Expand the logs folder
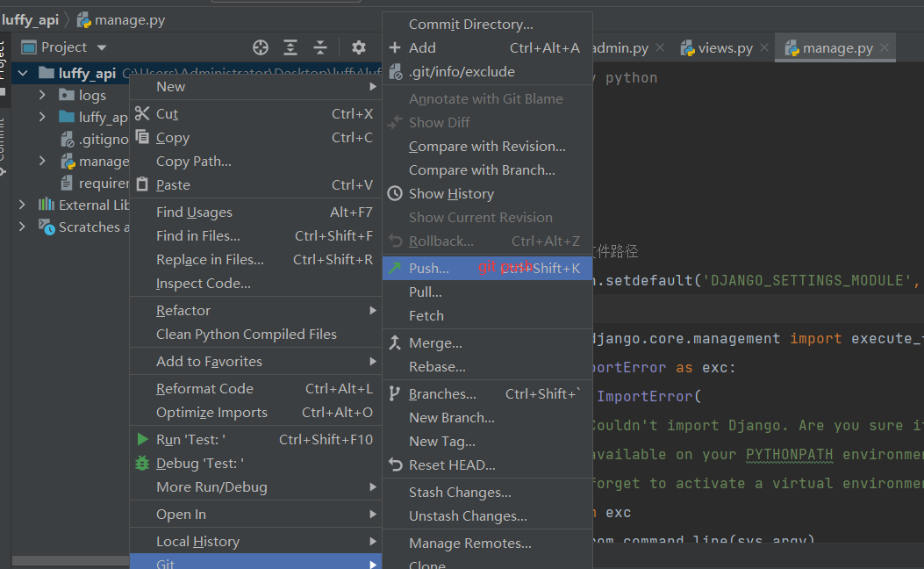This screenshot has width=924, height=569. coord(42,95)
